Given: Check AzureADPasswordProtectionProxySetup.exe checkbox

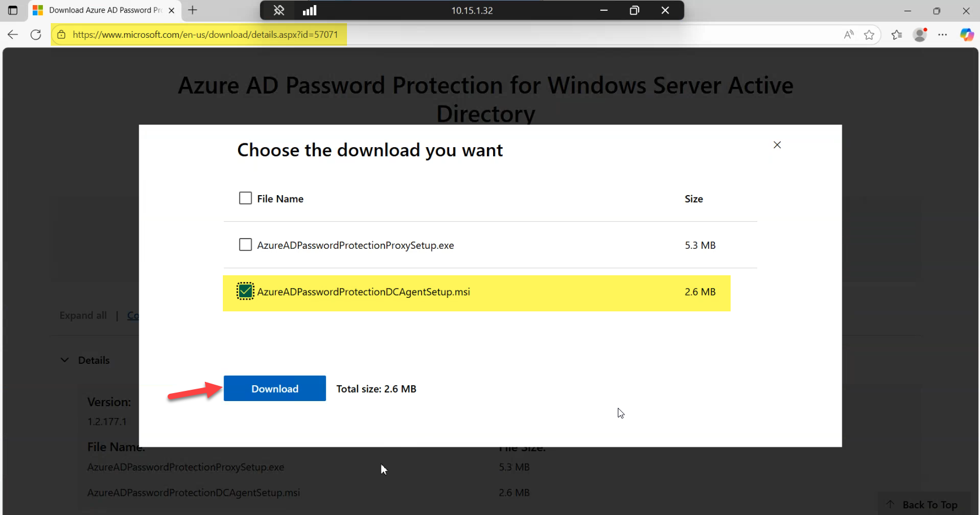Looking at the screenshot, I should pos(245,245).
